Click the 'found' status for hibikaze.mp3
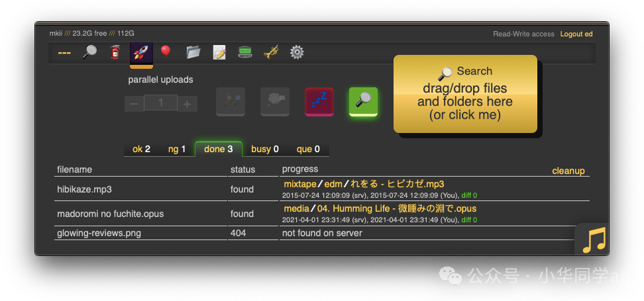 (242, 189)
